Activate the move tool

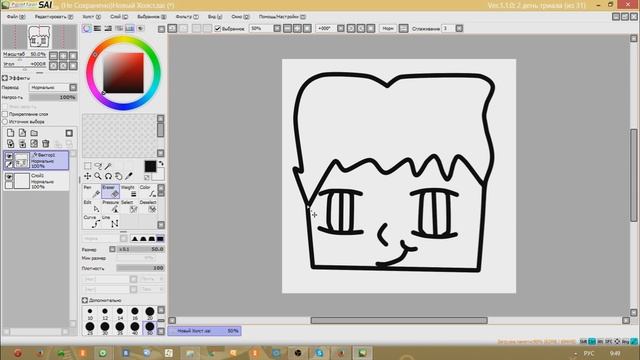pyautogui.click(x=88, y=176)
